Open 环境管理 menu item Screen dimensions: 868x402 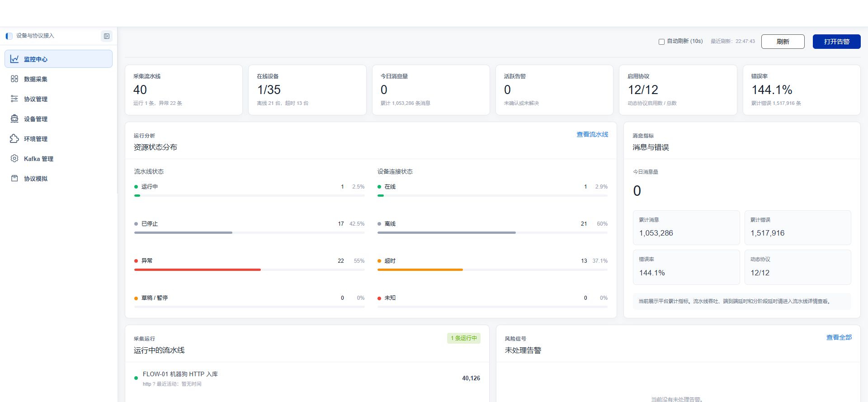point(58,138)
